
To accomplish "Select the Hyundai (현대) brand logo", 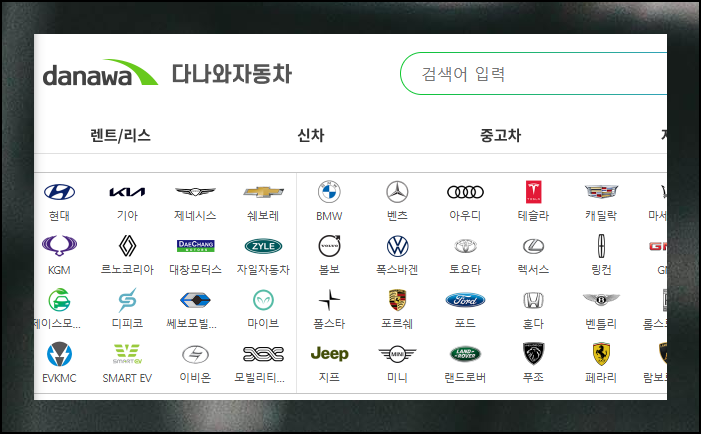I will coord(59,192).
